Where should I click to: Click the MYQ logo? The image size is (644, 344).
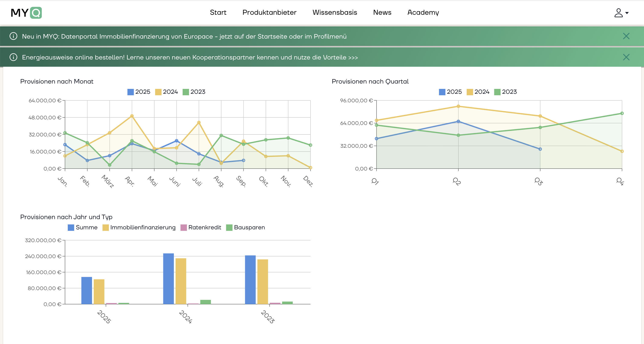click(26, 13)
